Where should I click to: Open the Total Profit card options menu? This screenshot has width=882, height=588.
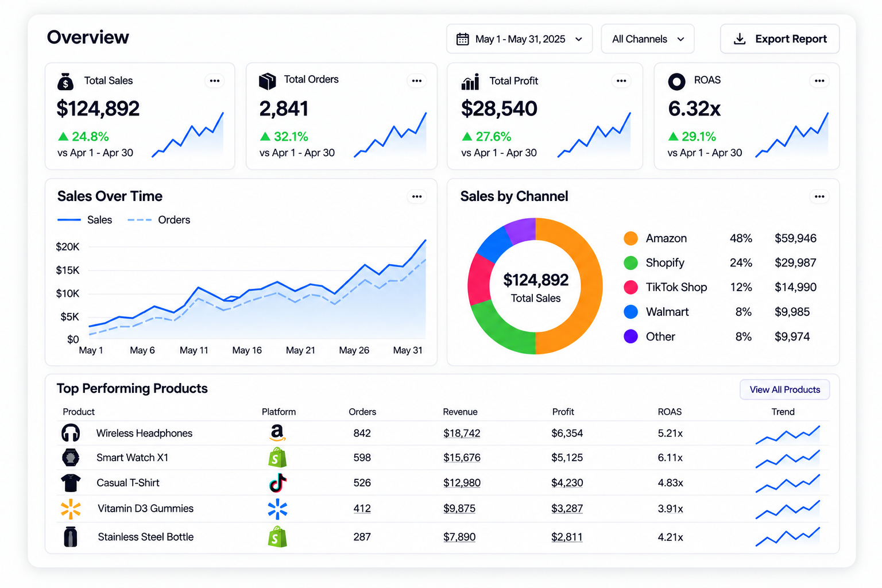(x=621, y=81)
